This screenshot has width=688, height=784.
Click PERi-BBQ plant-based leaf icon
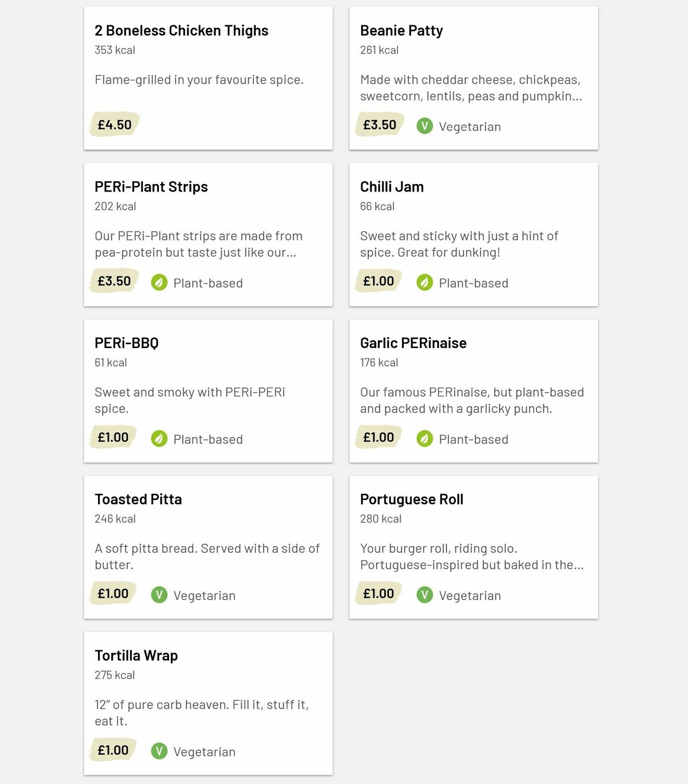159,439
